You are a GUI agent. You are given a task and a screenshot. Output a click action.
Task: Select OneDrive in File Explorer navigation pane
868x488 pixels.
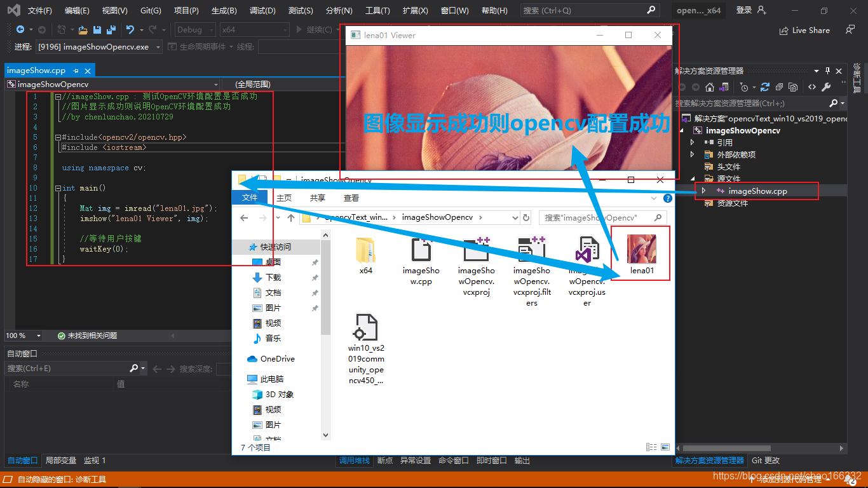point(278,359)
